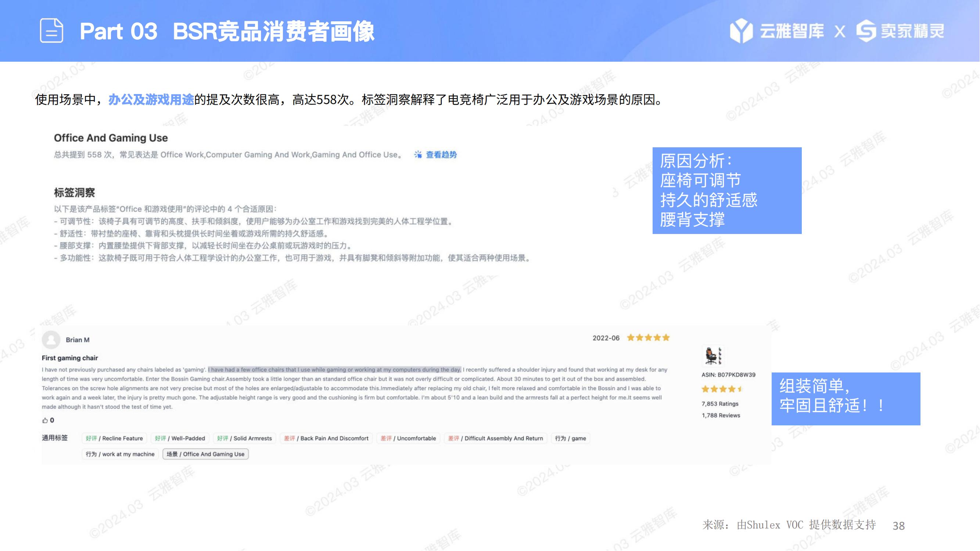Viewport: 980px width, 551px height.
Task: Click the document icon beside Part 03
Action: [51, 30]
